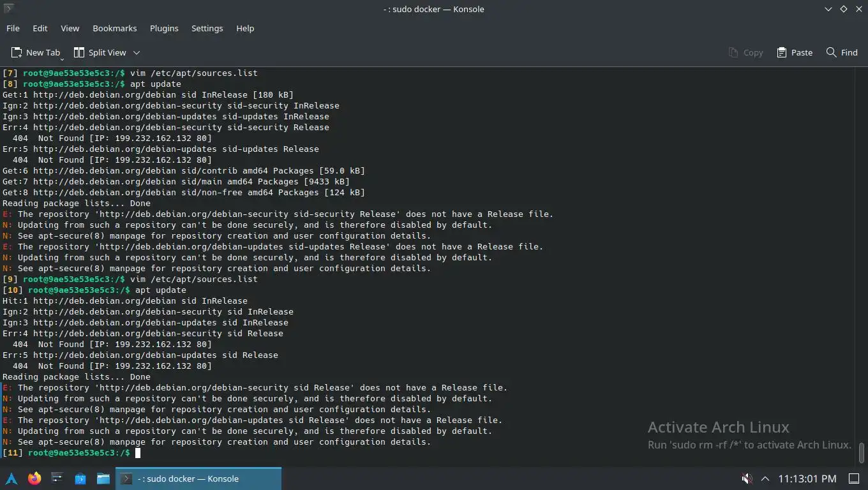Click the 'Err:5' debian-updates sid Release line

coord(140,355)
